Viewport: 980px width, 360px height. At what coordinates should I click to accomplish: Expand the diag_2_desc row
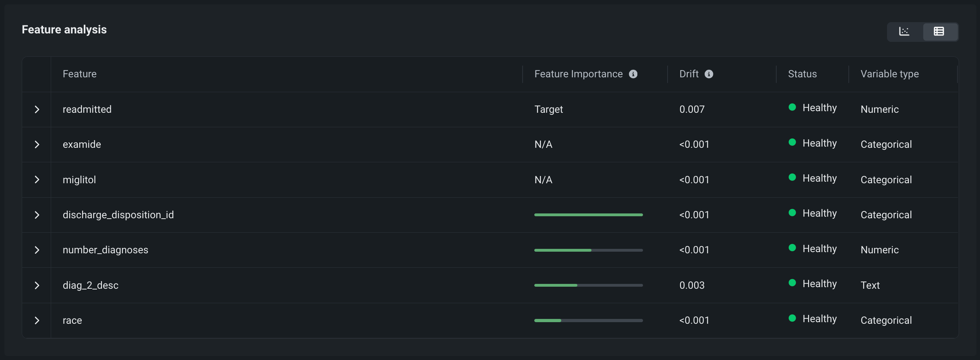(x=37, y=286)
